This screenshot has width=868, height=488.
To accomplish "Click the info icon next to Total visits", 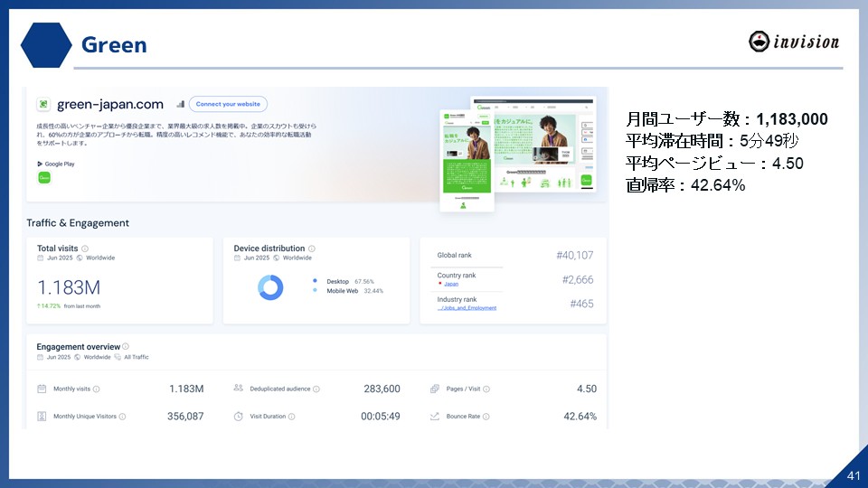I will [x=85, y=249].
